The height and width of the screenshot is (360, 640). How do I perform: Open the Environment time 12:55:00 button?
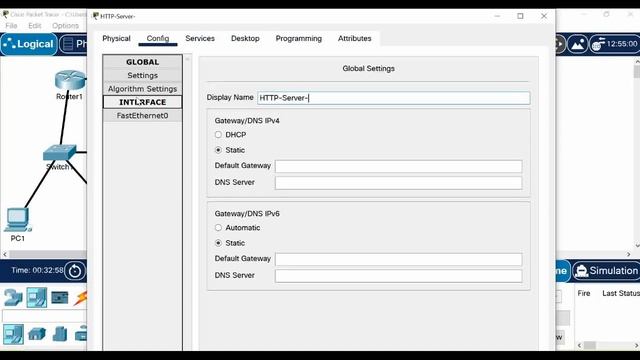(x=614, y=44)
